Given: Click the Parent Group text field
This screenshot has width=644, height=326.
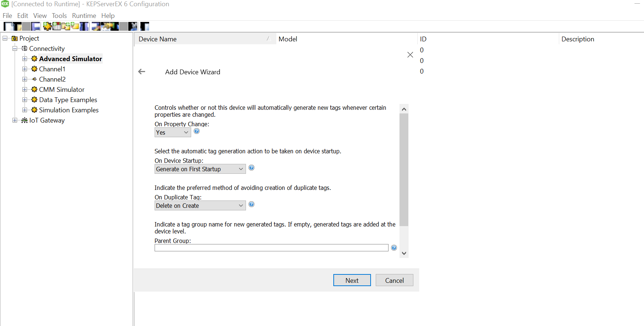Looking at the screenshot, I should 271,248.
